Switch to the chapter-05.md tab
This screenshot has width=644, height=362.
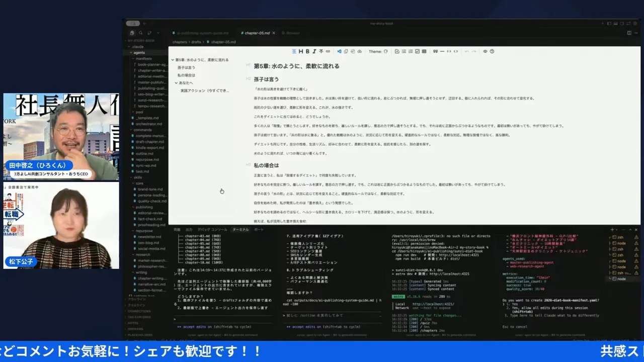point(258,32)
